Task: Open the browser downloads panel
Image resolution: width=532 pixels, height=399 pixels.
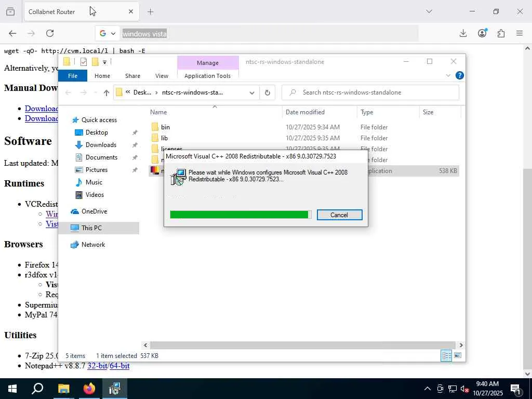Action: 463,33
